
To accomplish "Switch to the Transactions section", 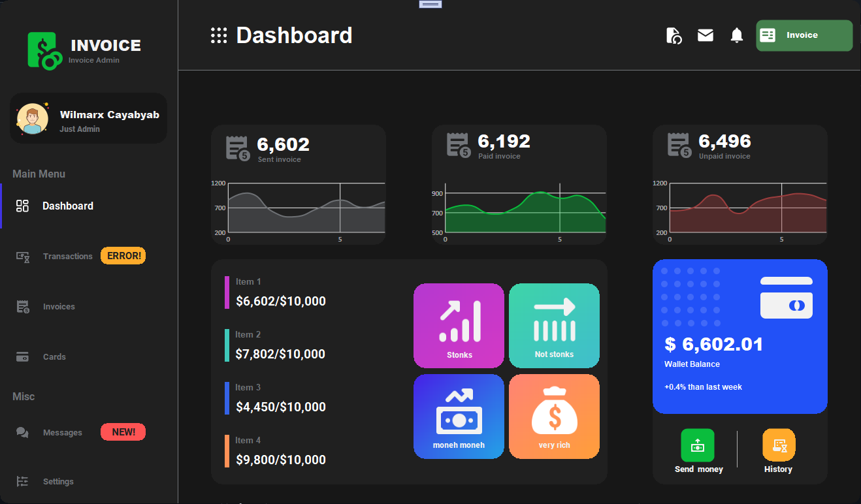I will 68,256.
